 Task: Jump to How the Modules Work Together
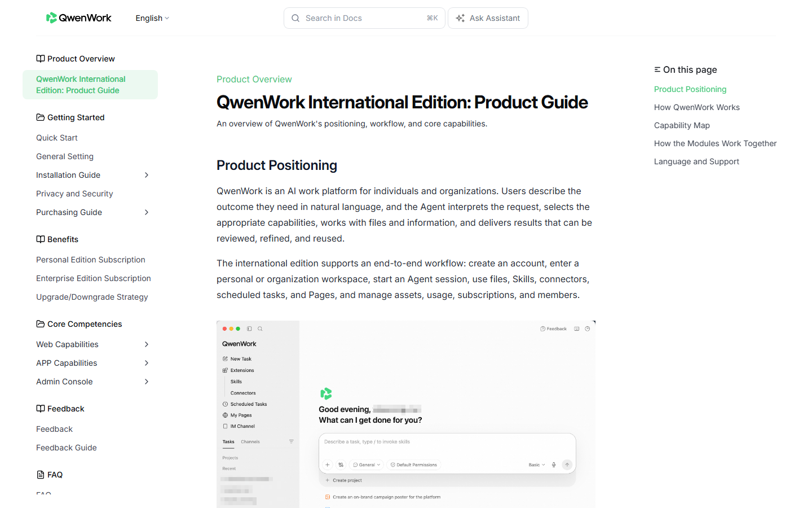point(715,143)
